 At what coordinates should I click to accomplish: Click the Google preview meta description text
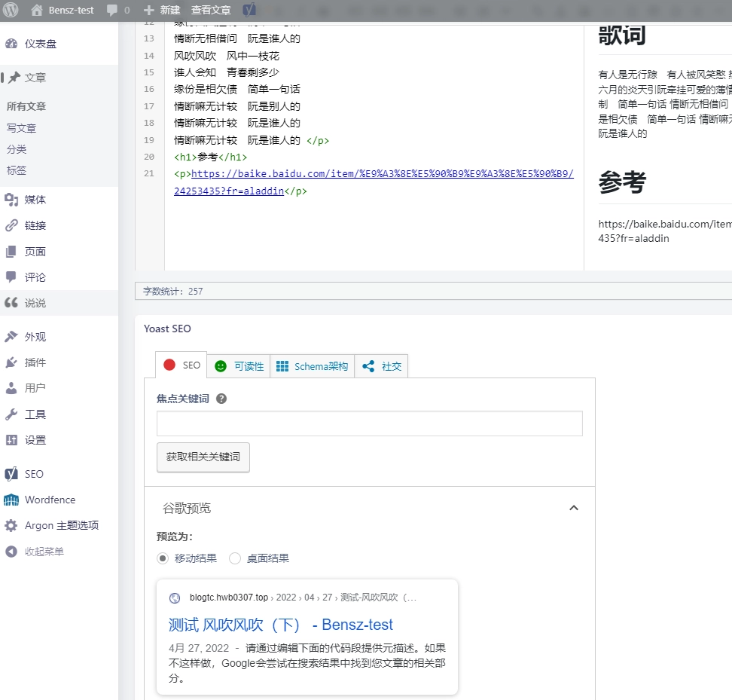[x=307, y=662]
